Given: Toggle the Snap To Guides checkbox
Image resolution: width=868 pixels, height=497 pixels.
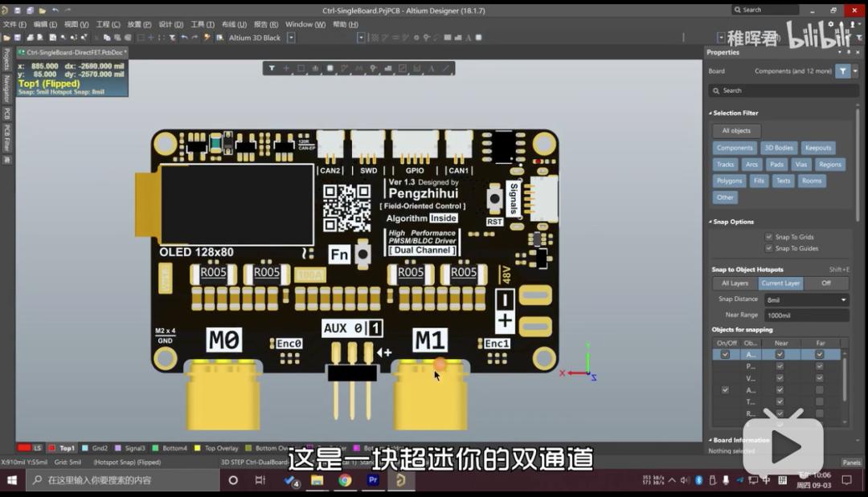Looking at the screenshot, I should pyautogui.click(x=768, y=248).
